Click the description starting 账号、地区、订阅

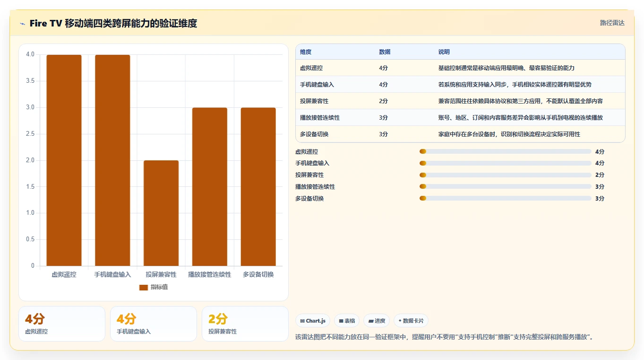tap(521, 118)
